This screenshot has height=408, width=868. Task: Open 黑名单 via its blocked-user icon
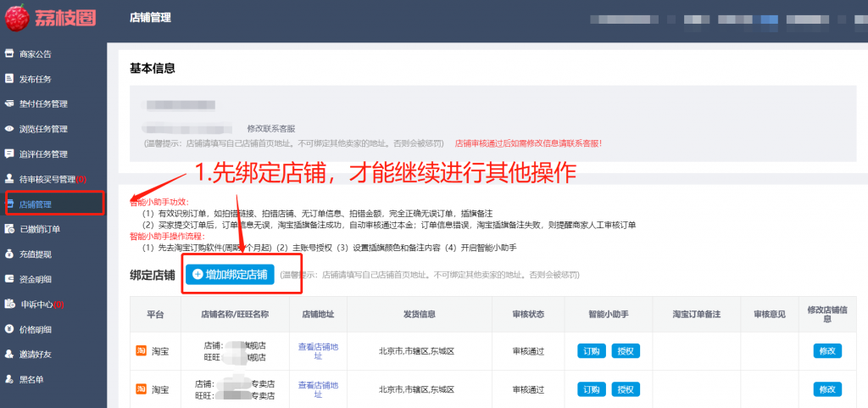(8, 379)
